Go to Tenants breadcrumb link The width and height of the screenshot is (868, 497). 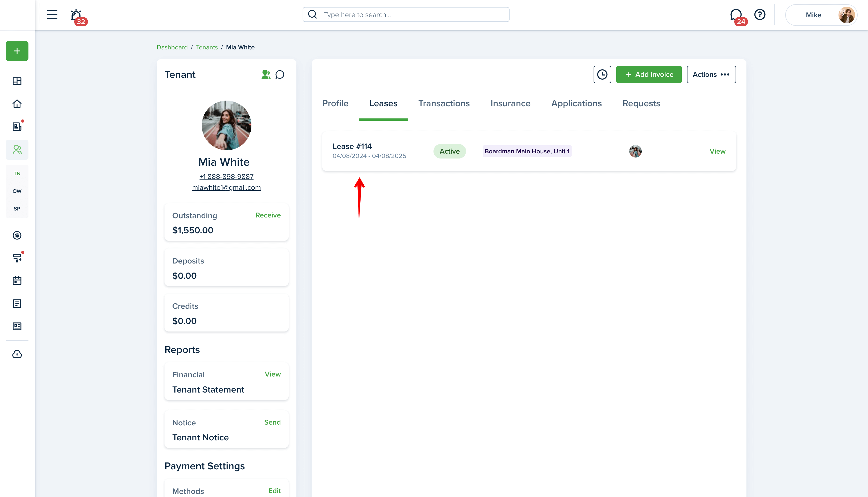(207, 47)
